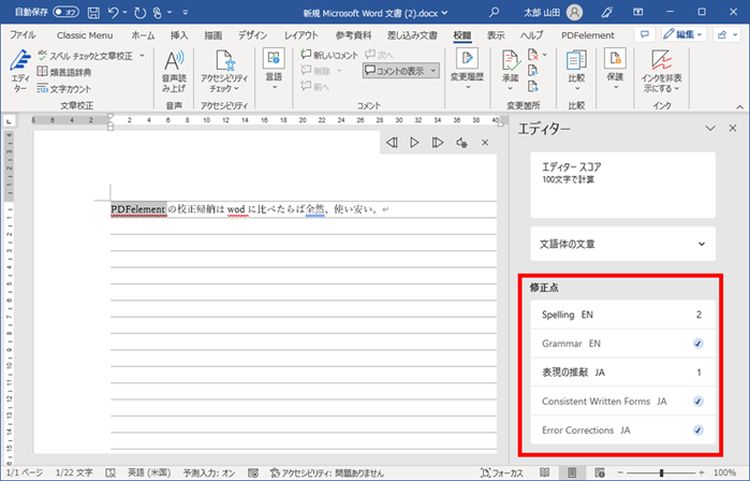Click the reject change icon in 変更箇所 group
This screenshot has width=750, height=481.
click(534, 55)
